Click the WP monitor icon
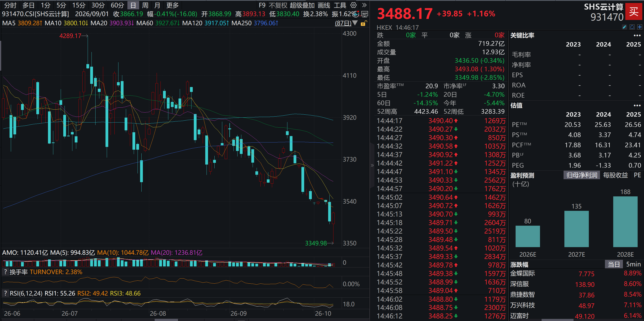The image size is (644, 321). 365,14
